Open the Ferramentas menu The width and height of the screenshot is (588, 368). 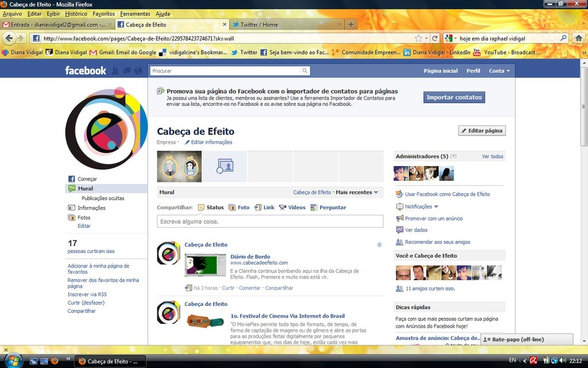point(135,14)
